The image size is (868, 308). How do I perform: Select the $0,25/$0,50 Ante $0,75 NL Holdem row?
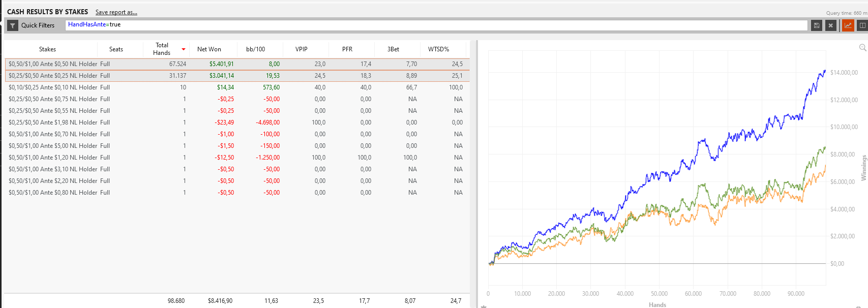click(x=237, y=99)
